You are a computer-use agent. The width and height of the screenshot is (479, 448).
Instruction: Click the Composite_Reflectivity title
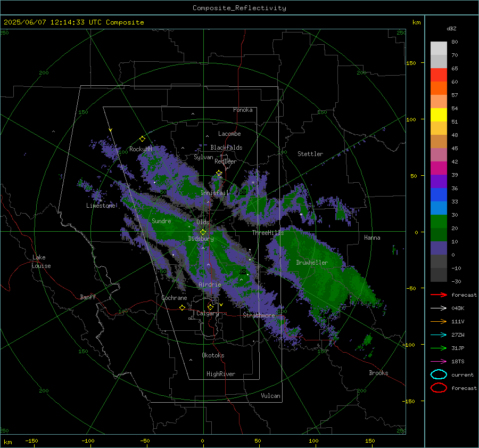click(x=240, y=8)
